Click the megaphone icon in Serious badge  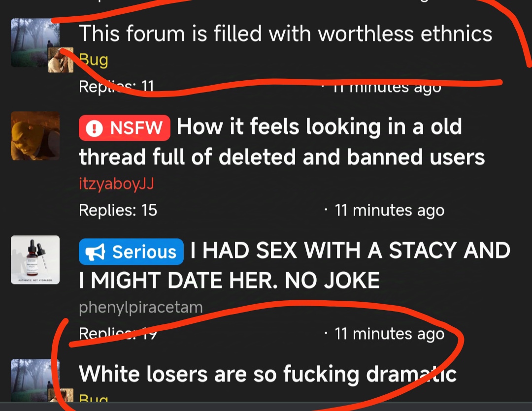click(95, 252)
